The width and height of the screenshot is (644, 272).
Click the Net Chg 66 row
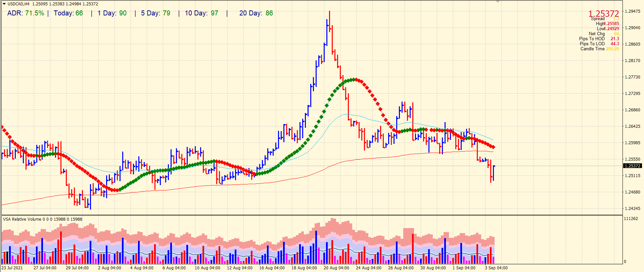click(x=604, y=34)
